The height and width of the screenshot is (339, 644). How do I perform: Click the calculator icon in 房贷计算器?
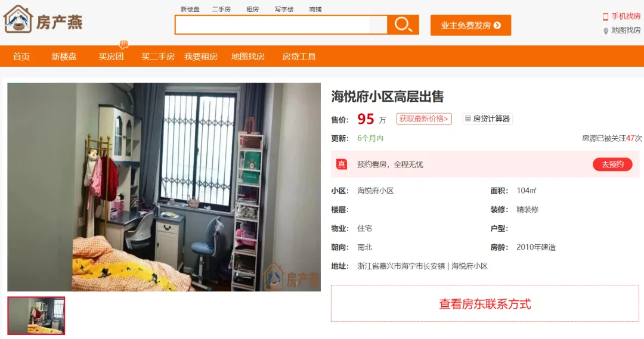click(x=467, y=119)
